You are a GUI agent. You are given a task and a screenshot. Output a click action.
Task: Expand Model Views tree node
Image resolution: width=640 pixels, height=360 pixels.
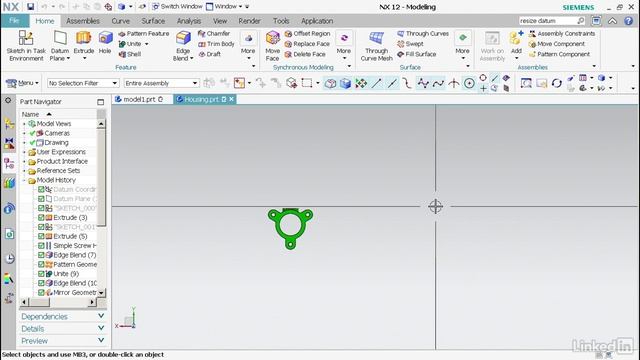point(24,124)
